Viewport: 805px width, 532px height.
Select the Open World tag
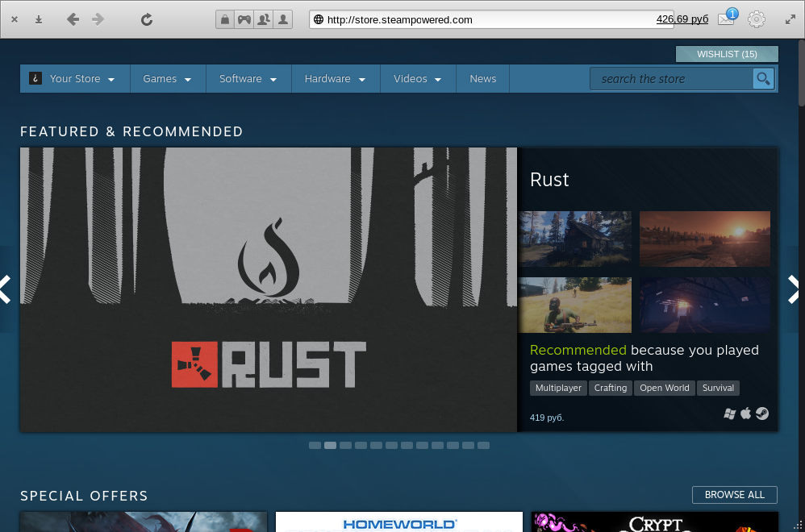pyautogui.click(x=665, y=388)
